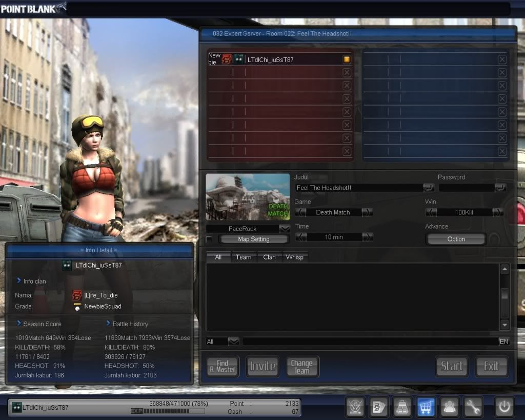Click the Cash value 67
This screenshot has width=525, height=420.
click(295, 412)
